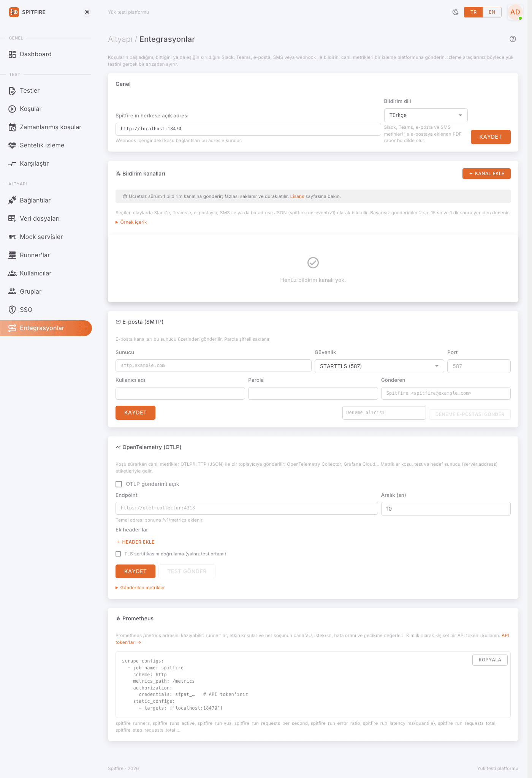Screen dimensions: 532x778
Task: Check TLS sertifikasını doğrulama checkbox
Action: (118, 554)
